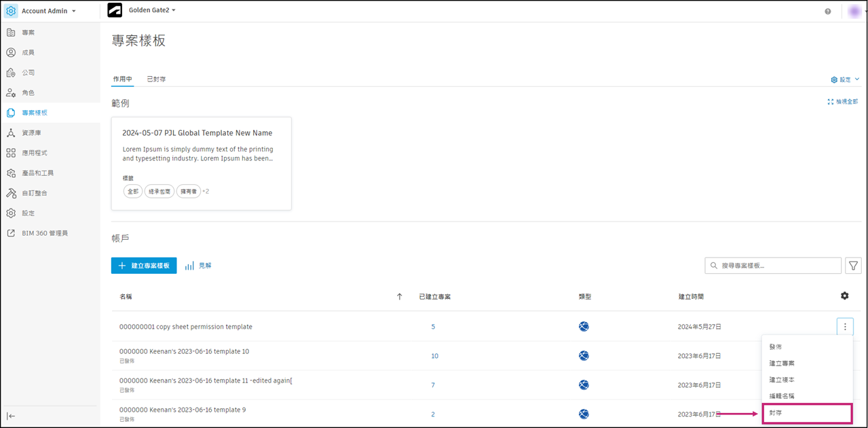The height and width of the screenshot is (428, 868).
Task: Open the 2024-05-07 PJL Global Template card
Action: [x=202, y=163]
